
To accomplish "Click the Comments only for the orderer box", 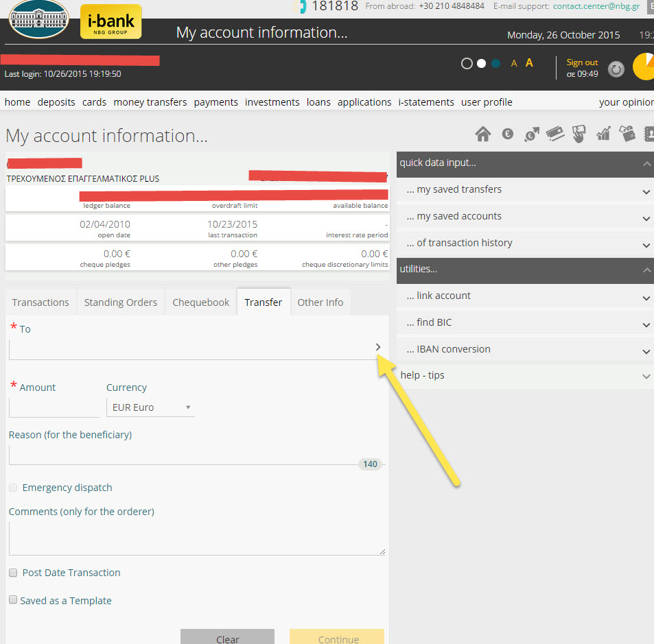I will (x=197, y=538).
